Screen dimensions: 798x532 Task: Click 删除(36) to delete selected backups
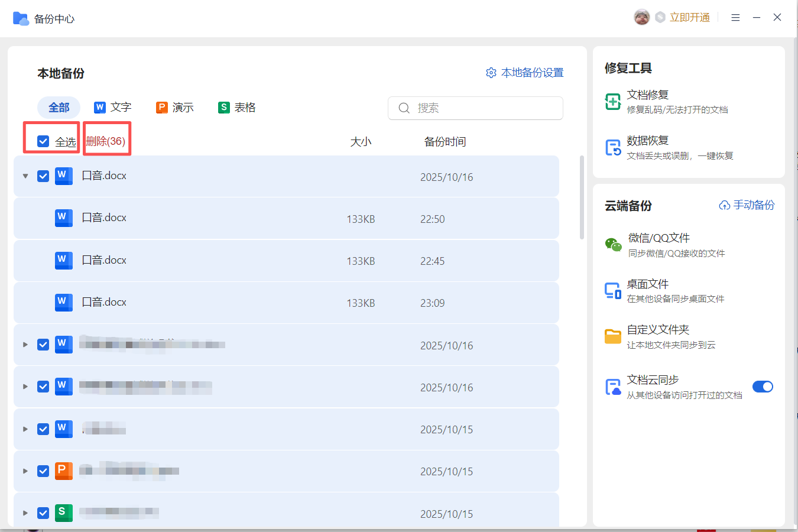coord(106,141)
